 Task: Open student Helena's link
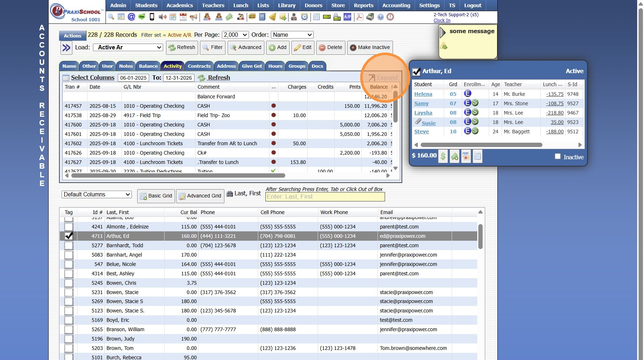[x=423, y=94]
